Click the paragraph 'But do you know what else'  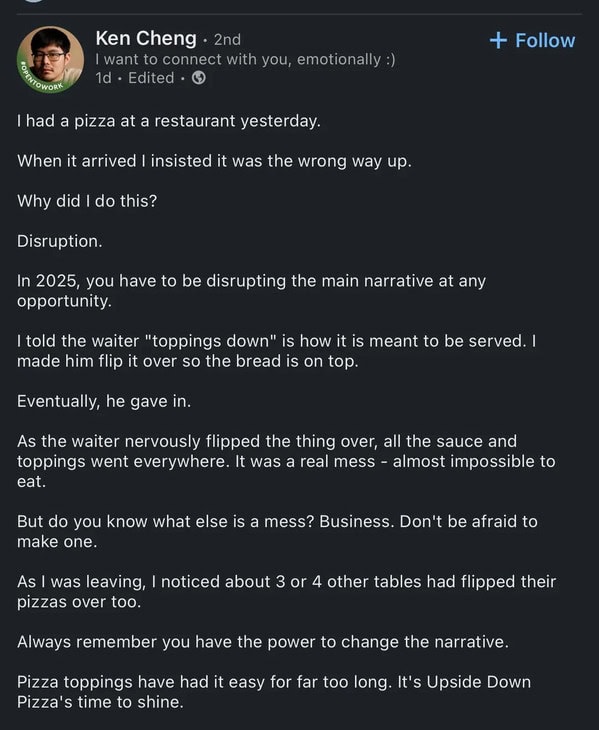click(x=277, y=531)
